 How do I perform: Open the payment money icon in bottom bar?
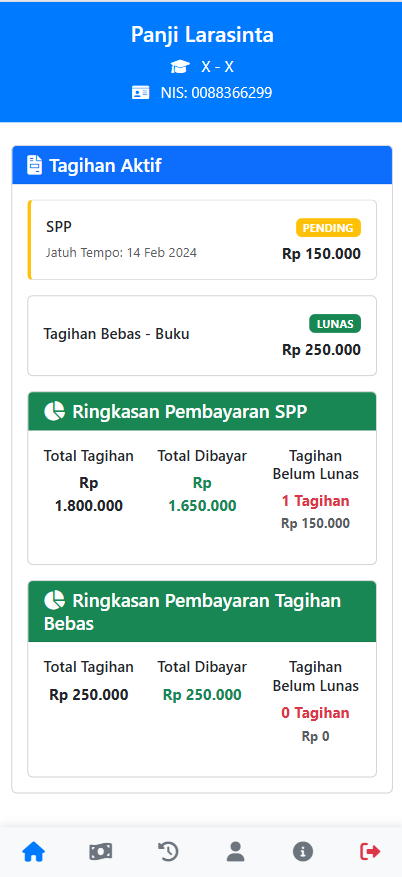tap(101, 852)
